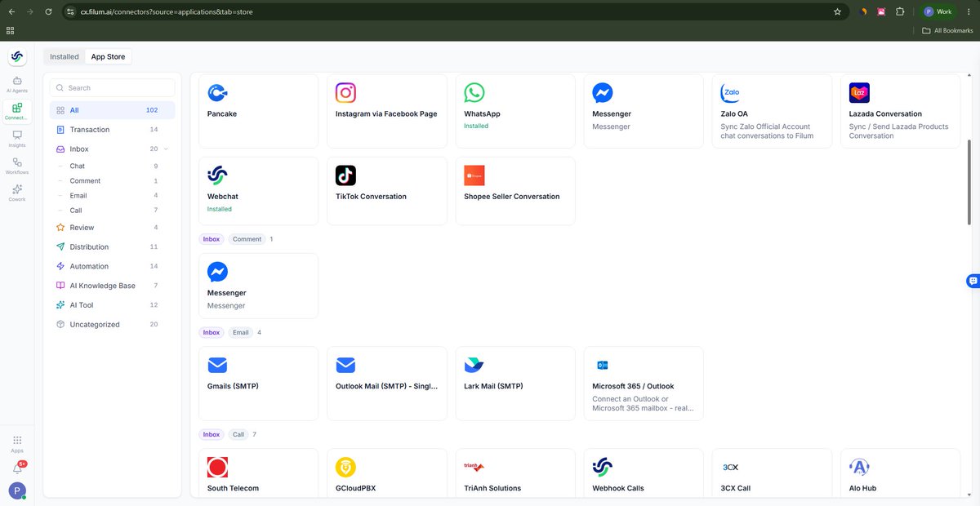The image size is (980, 506).
Task: Click the South Telecom app icon
Action: pyautogui.click(x=217, y=467)
